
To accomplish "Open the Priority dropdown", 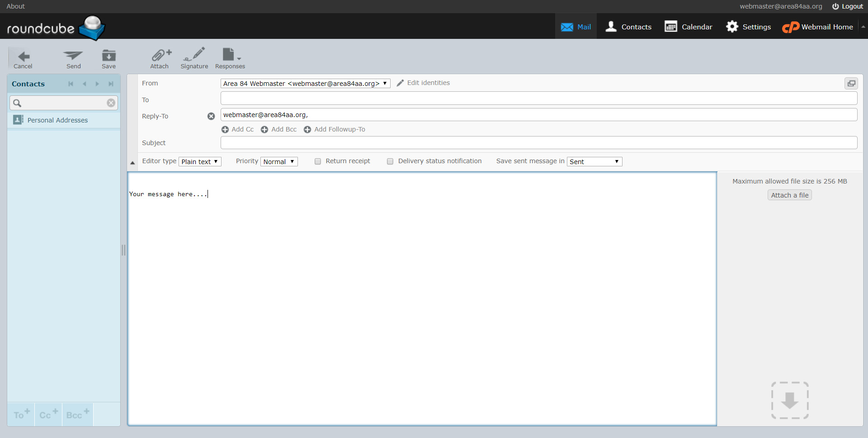I will tap(279, 162).
